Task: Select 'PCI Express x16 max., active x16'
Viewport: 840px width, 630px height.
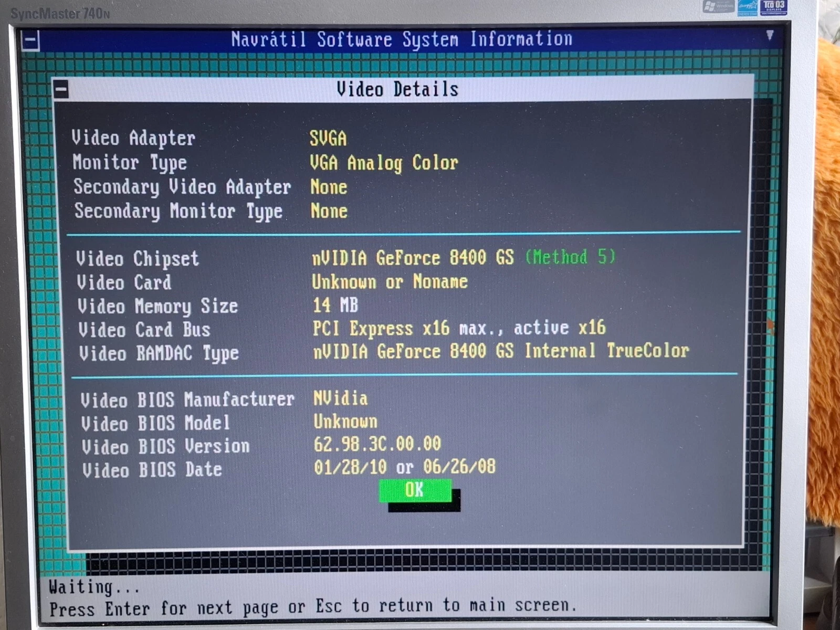Action: point(459,328)
